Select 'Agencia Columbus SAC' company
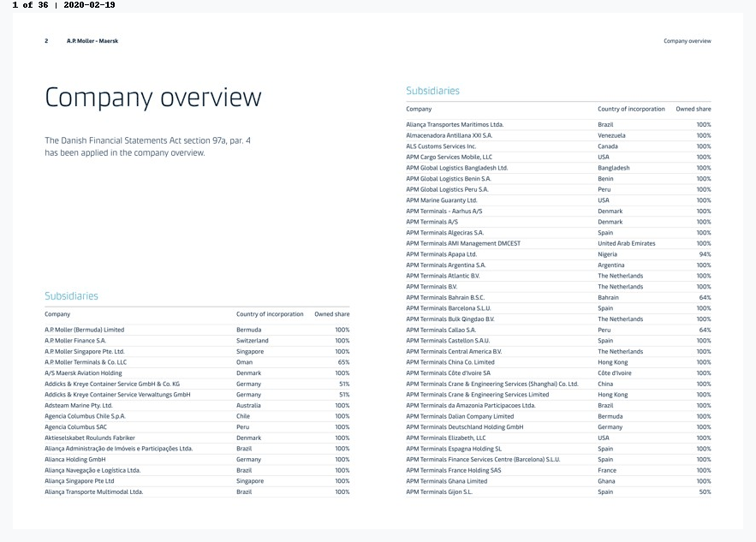The height and width of the screenshot is (542, 756). click(75, 426)
